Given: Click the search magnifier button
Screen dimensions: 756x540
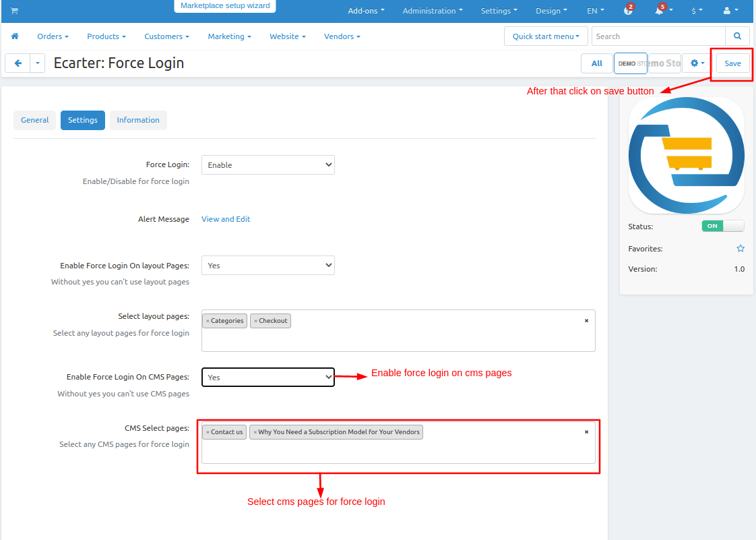Looking at the screenshot, I should pyautogui.click(x=737, y=36).
